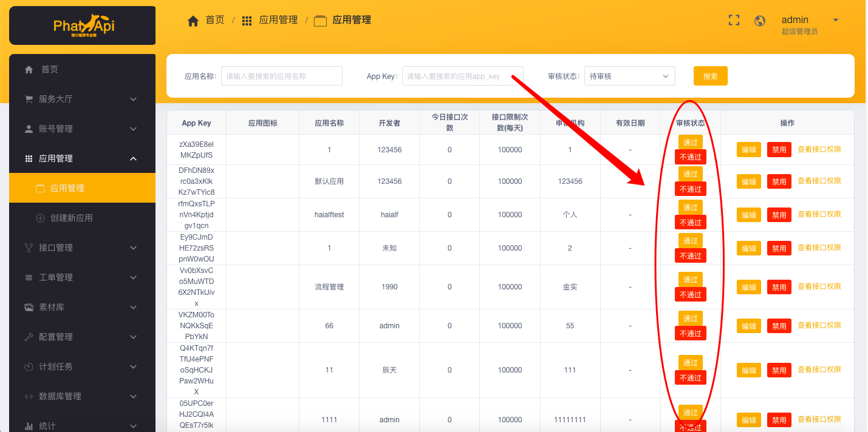The width and height of the screenshot is (868, 432).
Task: Click the 工单管理 list icon
Action: pos(29,277)
